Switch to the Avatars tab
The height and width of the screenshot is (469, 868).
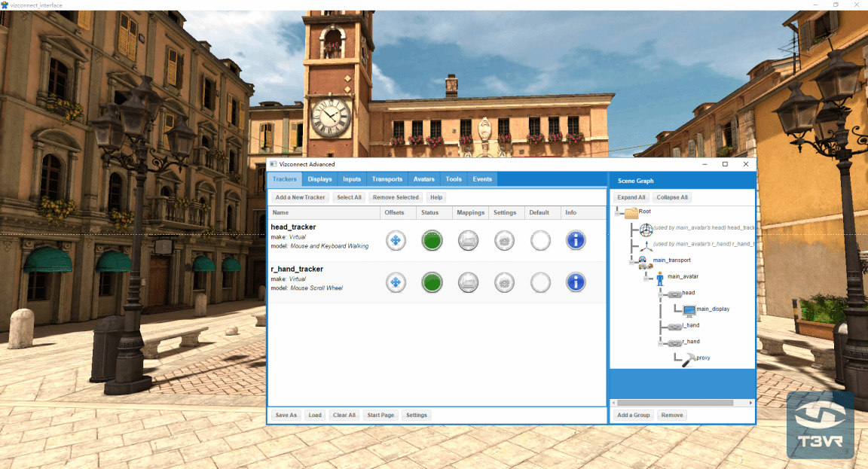tap(423, 179)
